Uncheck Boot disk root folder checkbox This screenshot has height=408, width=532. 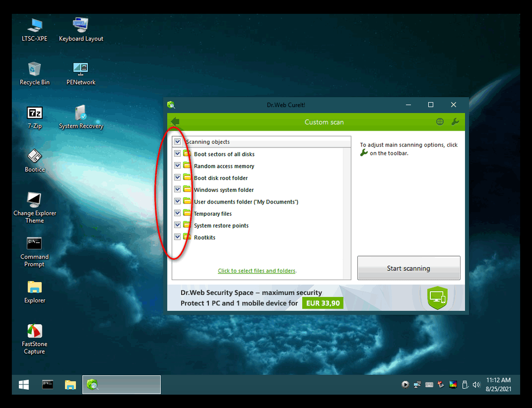click(x=178, y=177)
